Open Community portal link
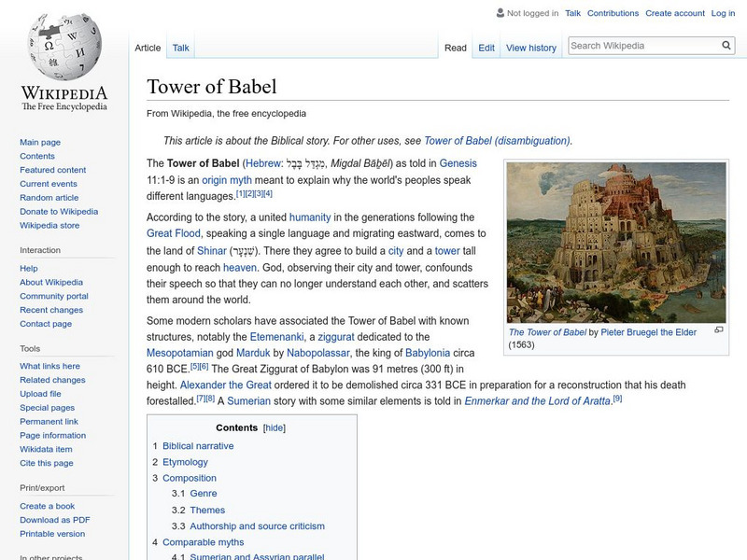The image size is (747, 560). coord(54,296)
